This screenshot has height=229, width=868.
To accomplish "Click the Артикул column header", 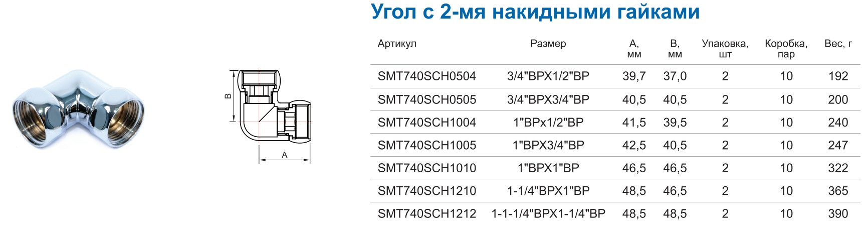I will tap(397, 44).
